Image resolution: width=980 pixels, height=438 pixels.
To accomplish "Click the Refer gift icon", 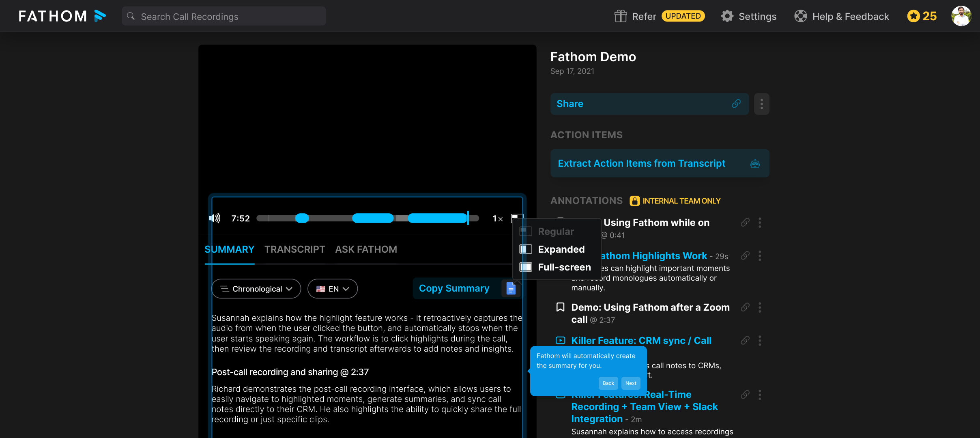I will point(621,16).
